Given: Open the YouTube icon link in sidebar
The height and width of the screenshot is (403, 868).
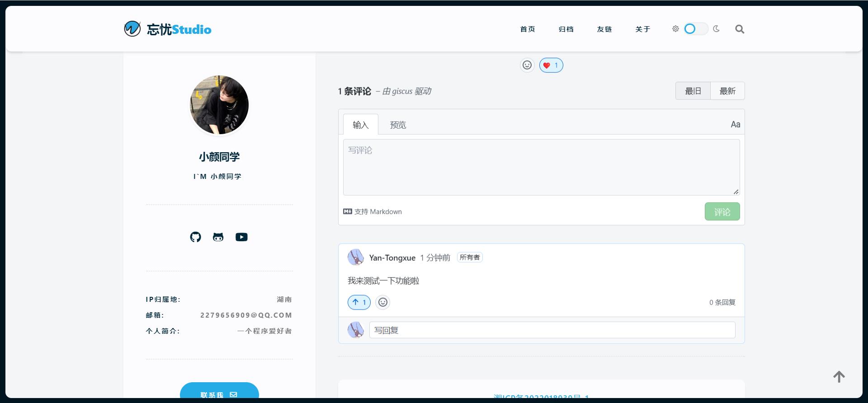Looking at the screenshot, I should click(241, 237).
